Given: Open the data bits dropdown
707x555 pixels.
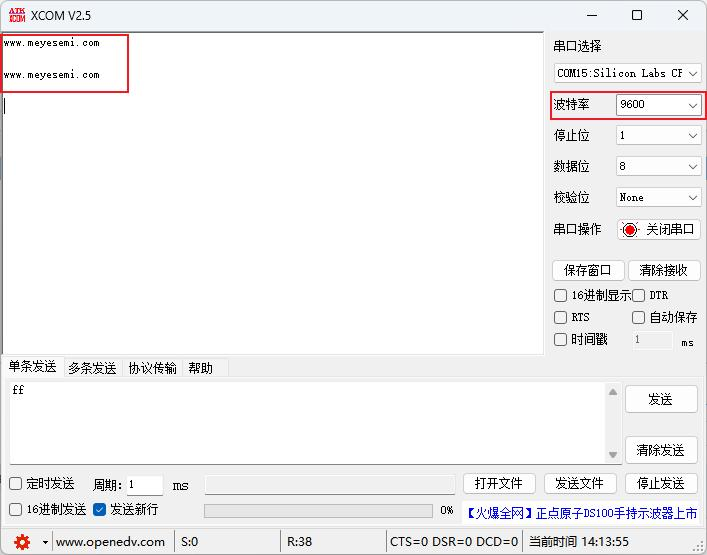Looking at the screenshot, I should pos(658,166).
